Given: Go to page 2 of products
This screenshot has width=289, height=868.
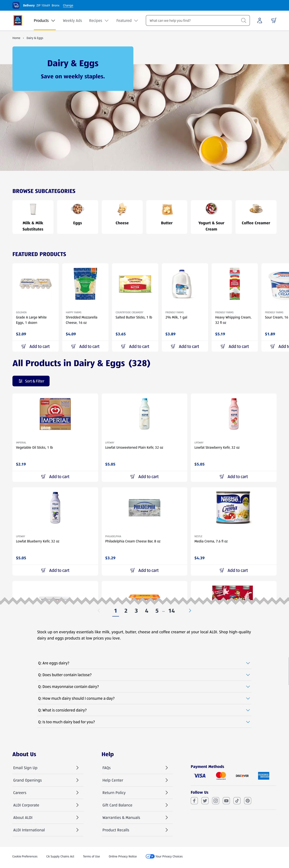Looking at the screenshot, I should click(x=126, y=611).
